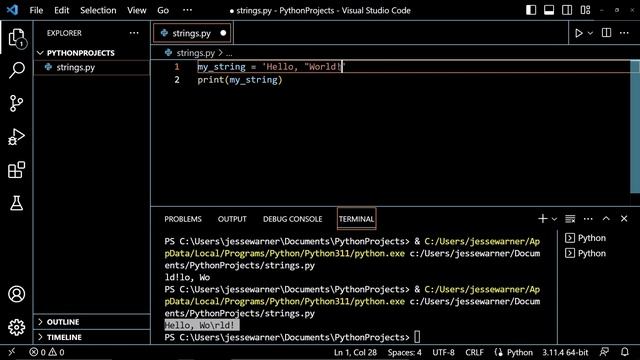Select first Python terminal in list
This screenshot has width=640, height=360.
coord(586,238)
